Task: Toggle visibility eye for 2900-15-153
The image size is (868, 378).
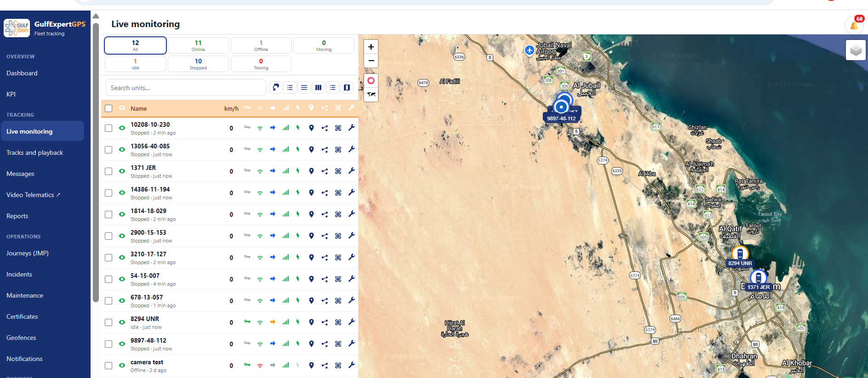Action: tap(122, 236)
